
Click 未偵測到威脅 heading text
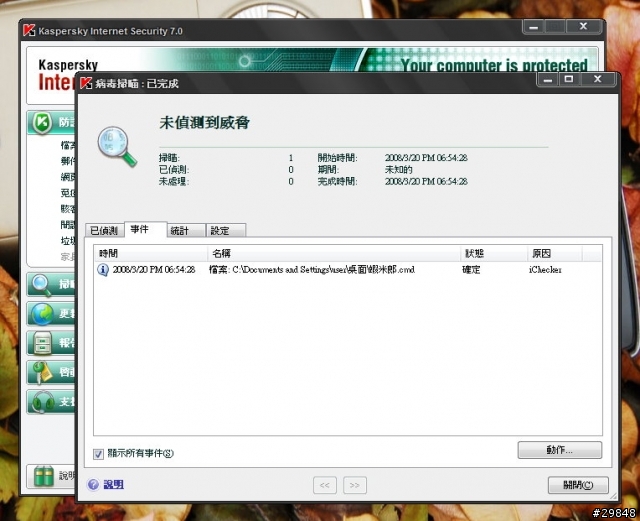204,122
